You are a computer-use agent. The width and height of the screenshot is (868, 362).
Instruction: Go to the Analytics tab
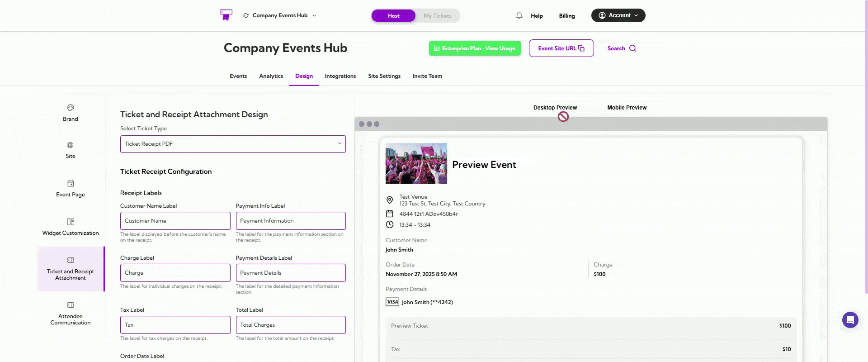[x=271, y=76]
